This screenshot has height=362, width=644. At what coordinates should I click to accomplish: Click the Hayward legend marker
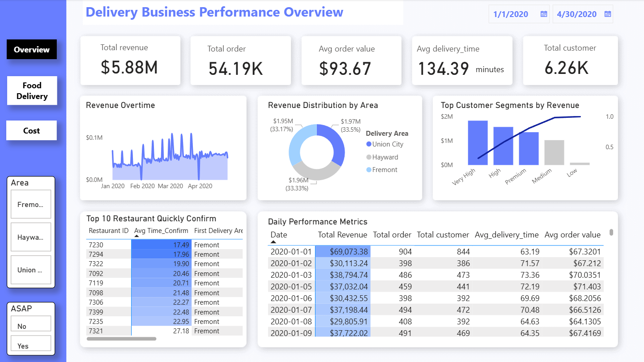coord(369,157)
